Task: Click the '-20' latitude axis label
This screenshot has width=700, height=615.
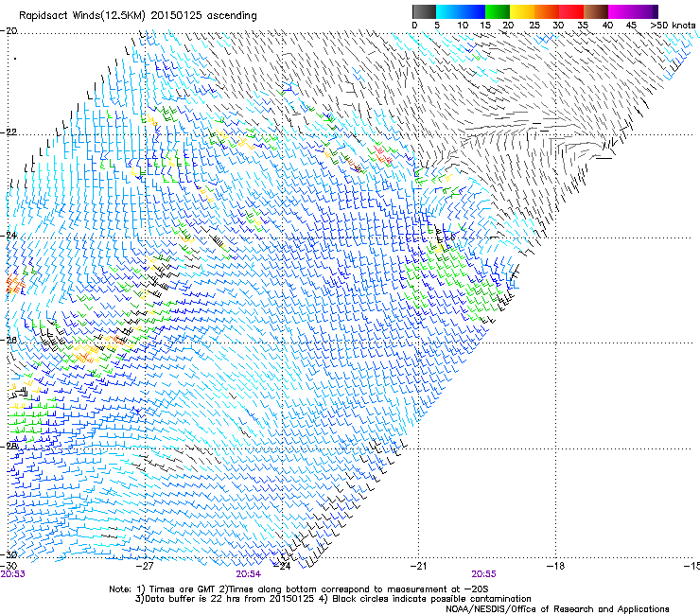Action: point(9,31)
